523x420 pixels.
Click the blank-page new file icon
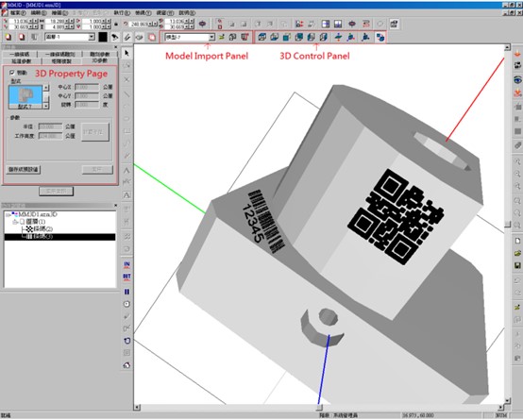click(x=517, y=241)
